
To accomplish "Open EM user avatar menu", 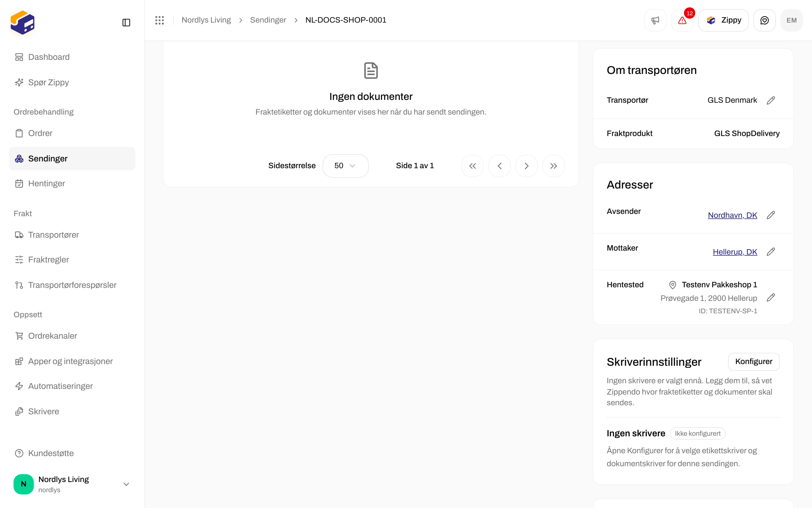I will click(x=791, y=20).
